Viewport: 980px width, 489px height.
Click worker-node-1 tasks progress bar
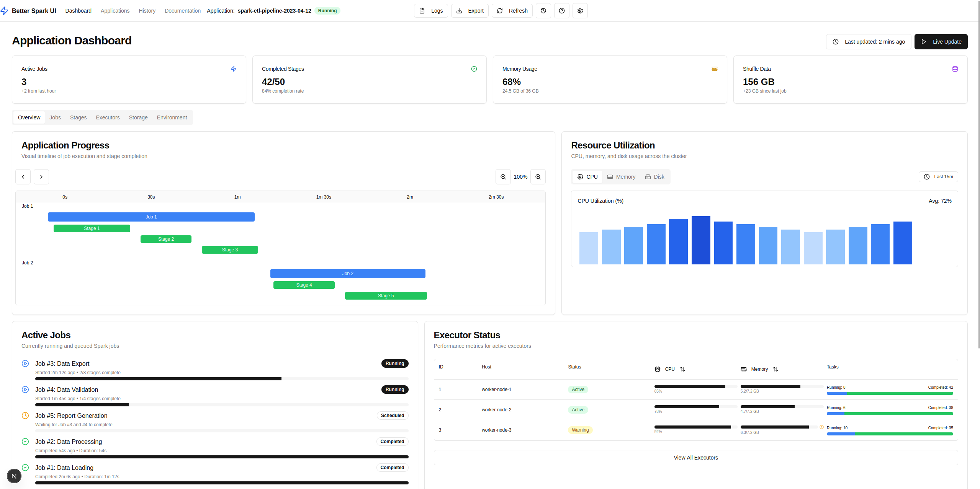pos(890,393)
